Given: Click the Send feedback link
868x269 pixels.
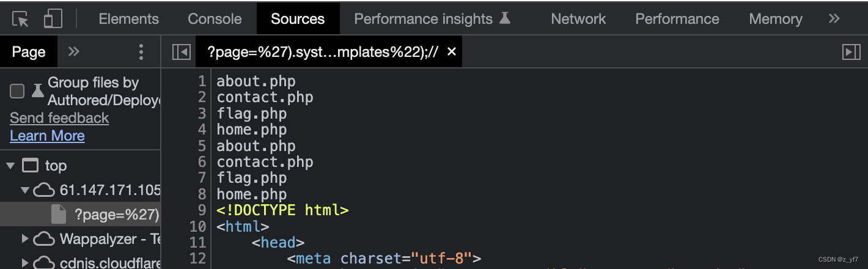Looking at the screenshot, I should [59, 118].
